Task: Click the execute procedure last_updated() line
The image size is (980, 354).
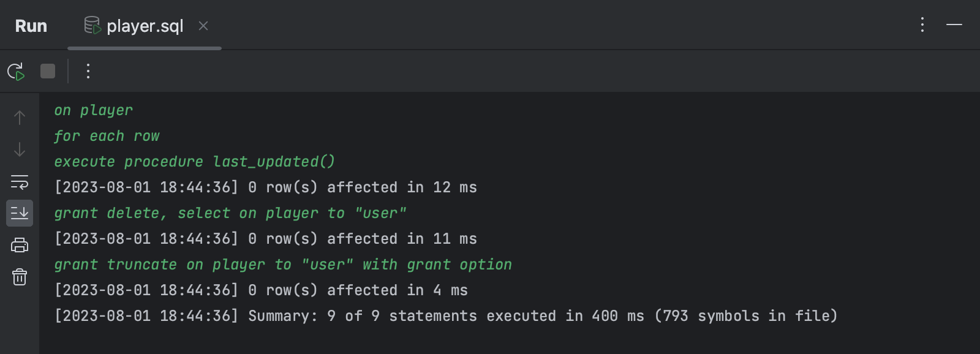Action: [194, 161]
